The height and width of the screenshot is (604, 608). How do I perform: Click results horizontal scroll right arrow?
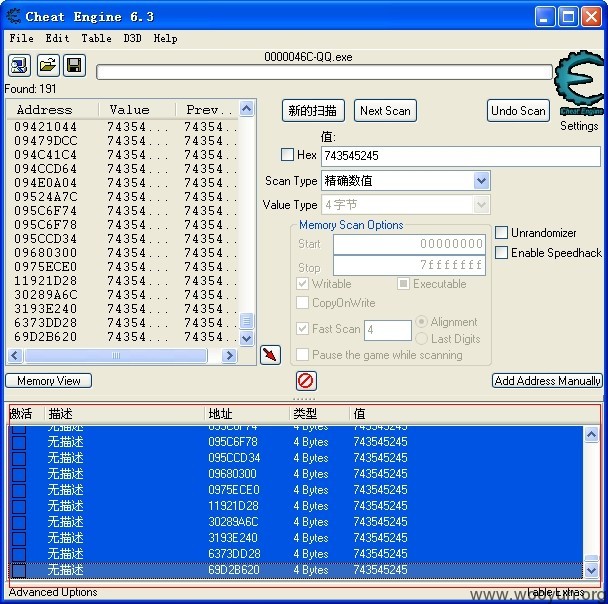coord(229,355)
